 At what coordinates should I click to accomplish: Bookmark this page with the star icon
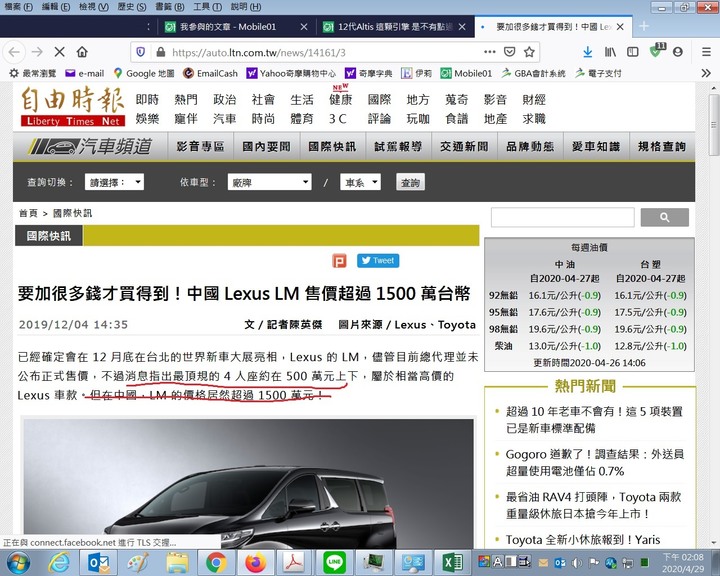tap(529, 52)
